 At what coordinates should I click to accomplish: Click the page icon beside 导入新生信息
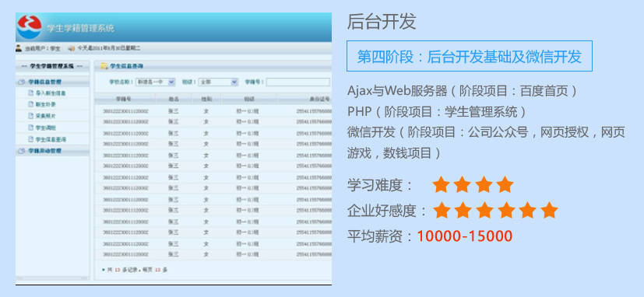(31, 93)
